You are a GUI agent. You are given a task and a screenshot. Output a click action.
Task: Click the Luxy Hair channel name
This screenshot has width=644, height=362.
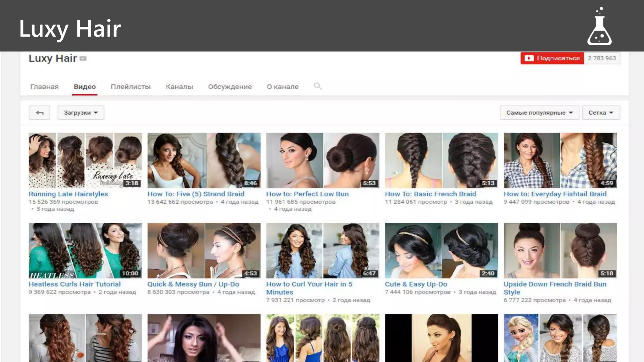coord(53,58)
